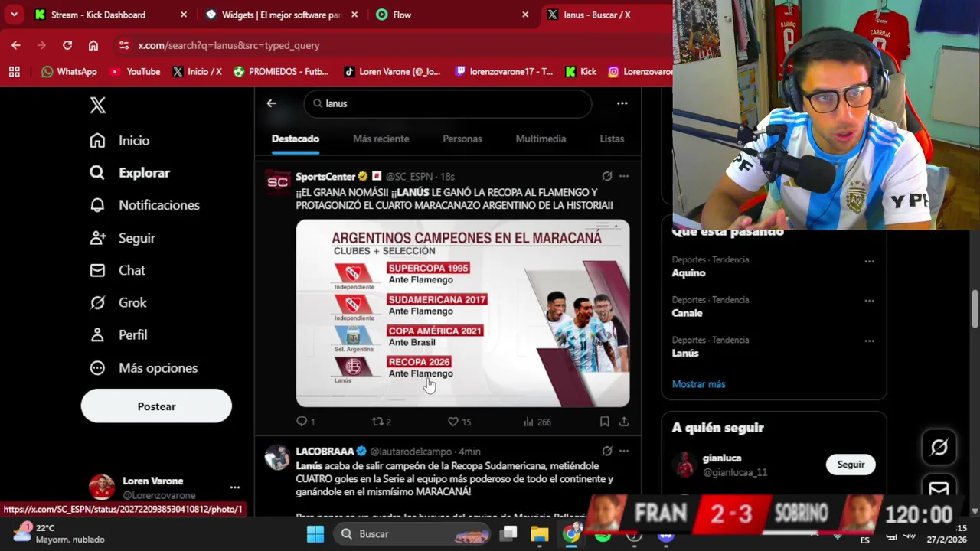
Task: Open browser tab search dropdown
Action: [14, 15]
